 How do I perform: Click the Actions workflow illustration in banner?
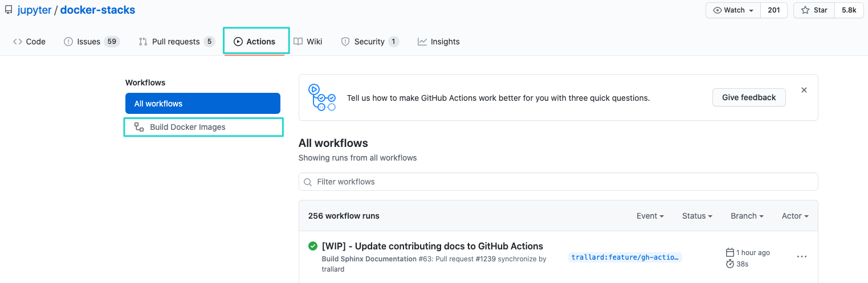pyautogui.click(x=322, y=97)
